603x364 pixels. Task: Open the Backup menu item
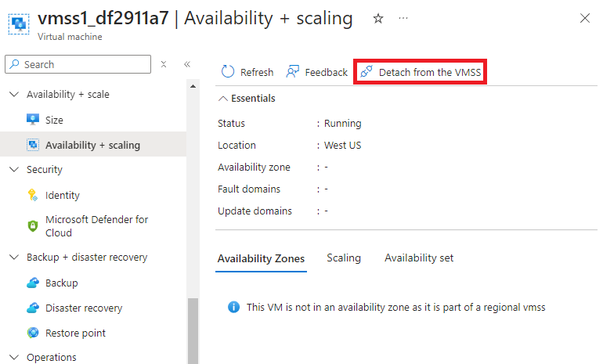pos(62,283)
